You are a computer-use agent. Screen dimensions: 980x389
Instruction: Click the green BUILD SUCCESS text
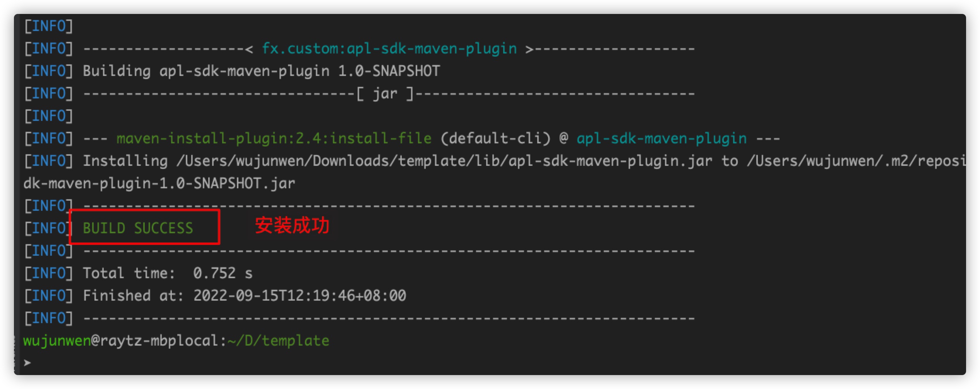tap(138, 228)
